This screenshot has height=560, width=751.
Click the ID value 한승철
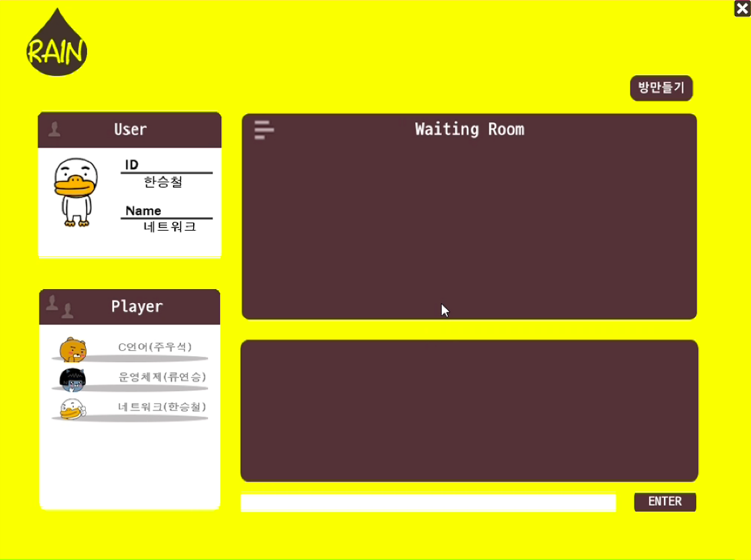pyautogui.click(x=163, y=182)
